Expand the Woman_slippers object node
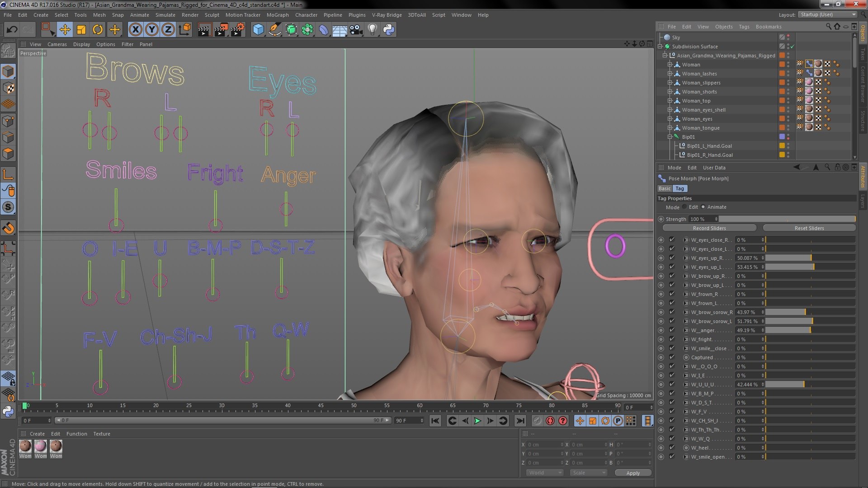868x488 pixels. (670, 83)
